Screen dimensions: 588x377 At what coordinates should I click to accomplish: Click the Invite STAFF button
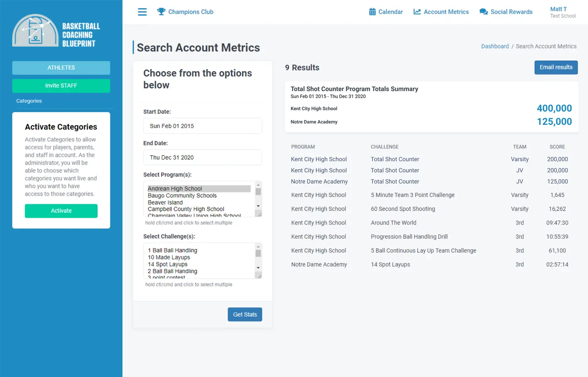click(61, 86)
